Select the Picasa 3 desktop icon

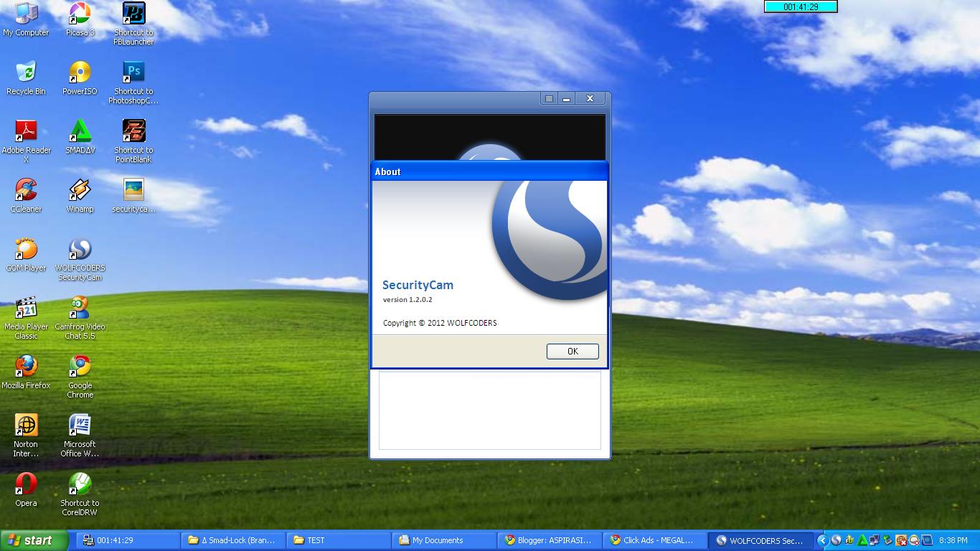point(80,19)
